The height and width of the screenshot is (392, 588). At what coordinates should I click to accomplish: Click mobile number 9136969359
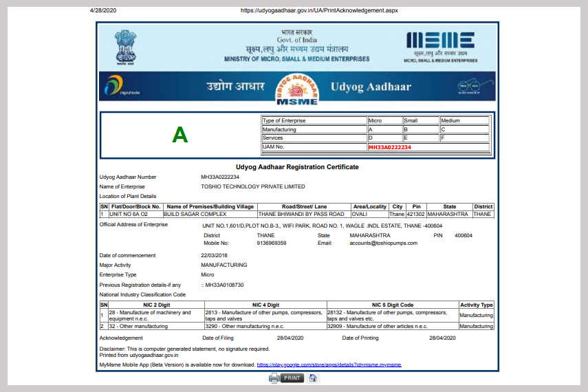coord(272,243)
